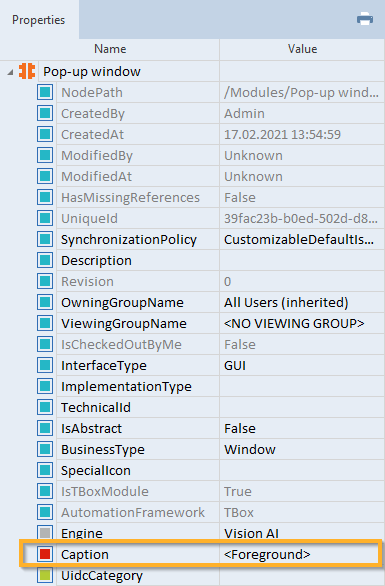Select the Caption value <Foreground>
The height and width of the screenshot is (586, 385).
267,554
